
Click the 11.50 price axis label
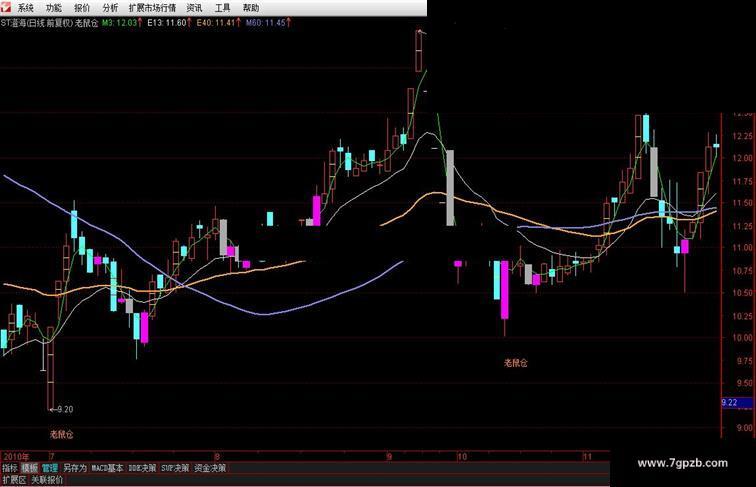pos(742,203)
